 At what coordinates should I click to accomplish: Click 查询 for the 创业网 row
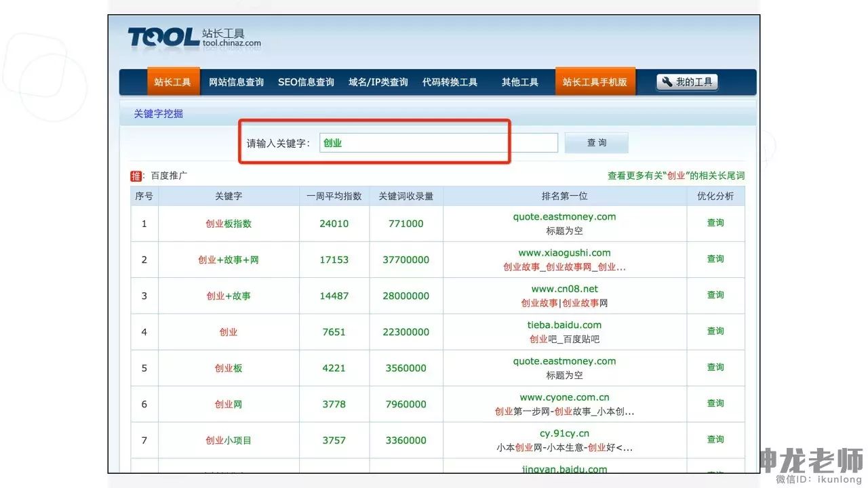pyautogui.click(x=715, y=403)
